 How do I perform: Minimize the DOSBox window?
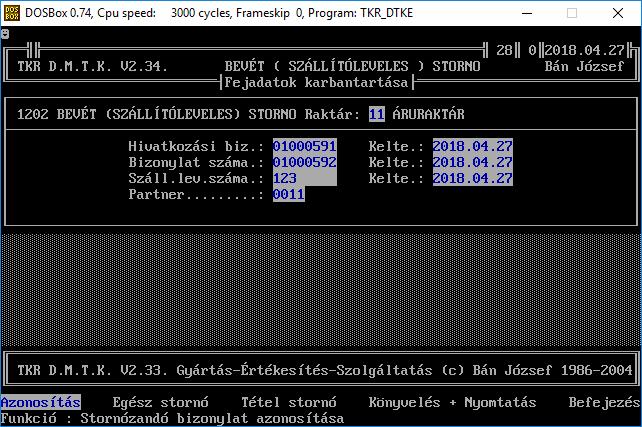point(527,13)
